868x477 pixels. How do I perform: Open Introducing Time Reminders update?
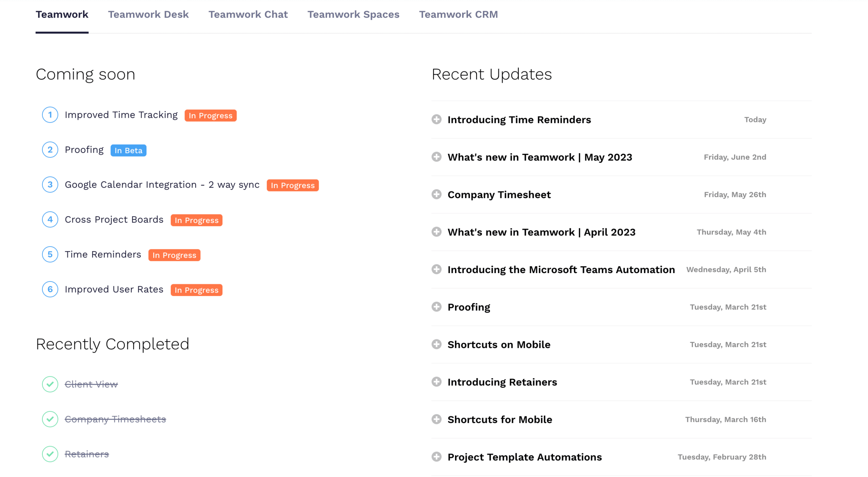click(519, 120)
